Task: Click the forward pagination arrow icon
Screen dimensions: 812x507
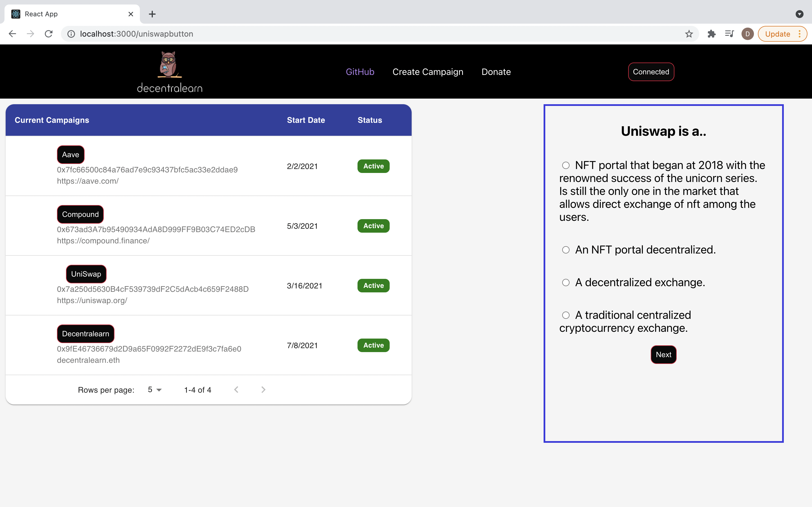Action: pyautogui.click(x=263, y=390)
